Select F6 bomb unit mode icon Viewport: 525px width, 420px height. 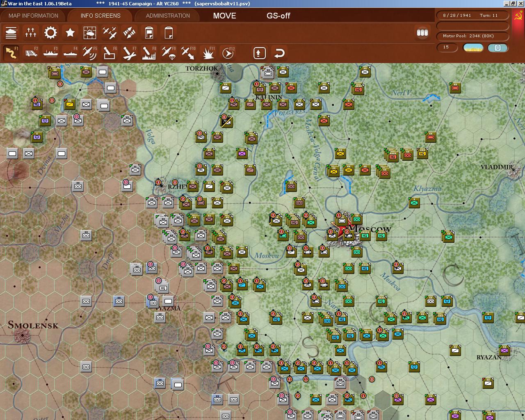pos(110,53)
